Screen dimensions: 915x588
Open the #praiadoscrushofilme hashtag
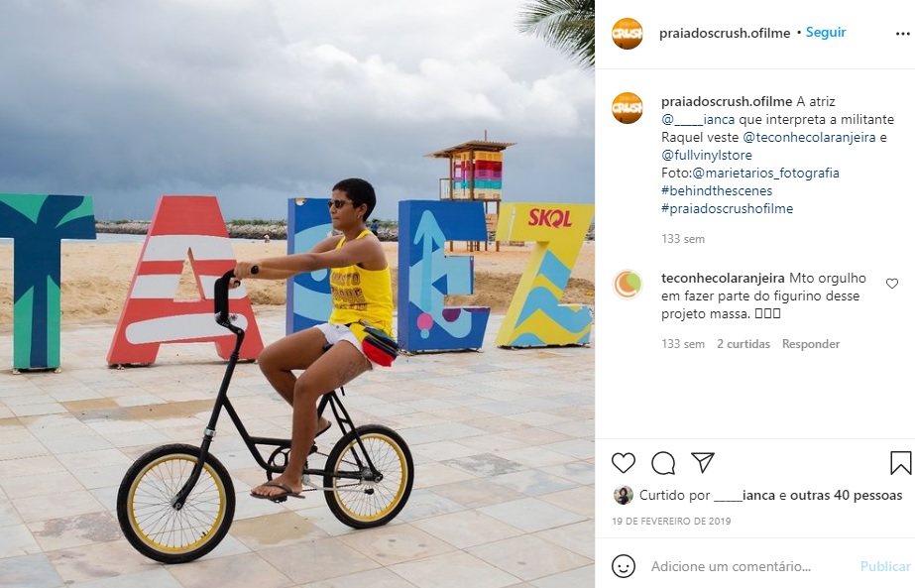727,208
